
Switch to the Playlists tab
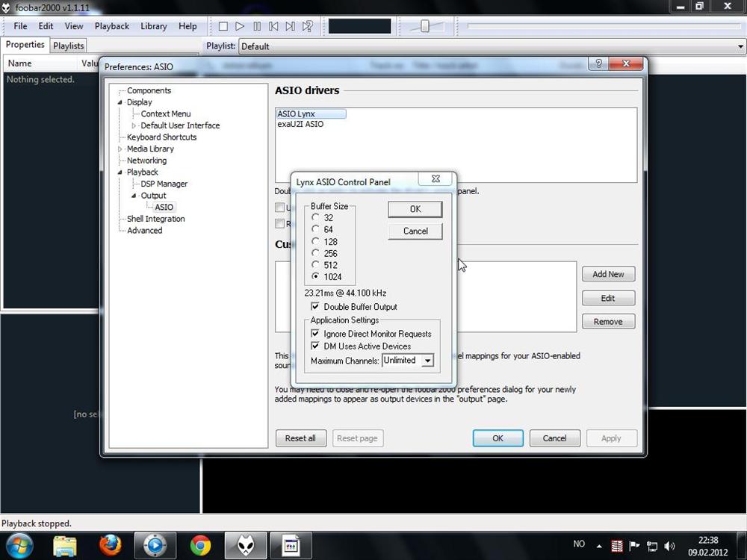[68, 46]
